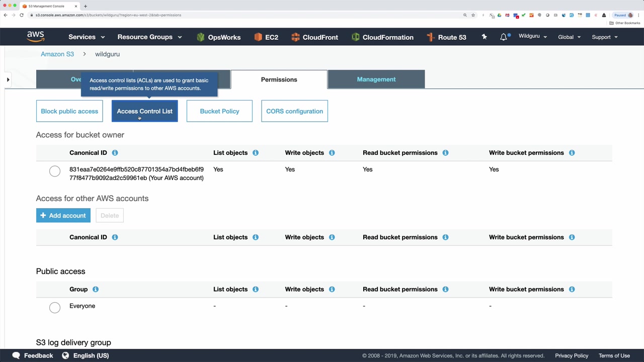Switch to the Management tab
644x362 pixels.
[376, 79]
